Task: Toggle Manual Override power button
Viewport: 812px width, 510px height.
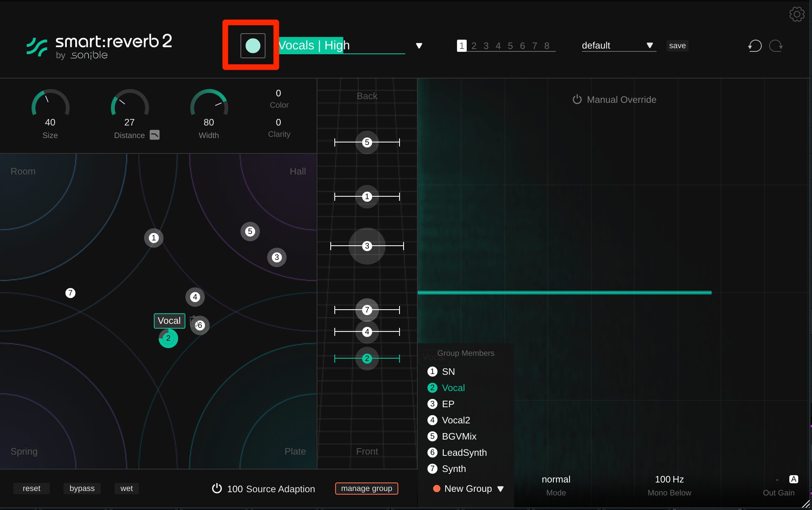Action: pyautogui.click(x=577, y=100)
